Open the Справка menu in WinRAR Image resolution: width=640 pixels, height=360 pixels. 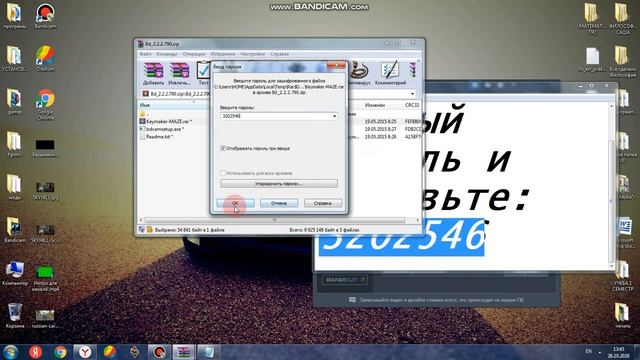(x=279, y=54)
